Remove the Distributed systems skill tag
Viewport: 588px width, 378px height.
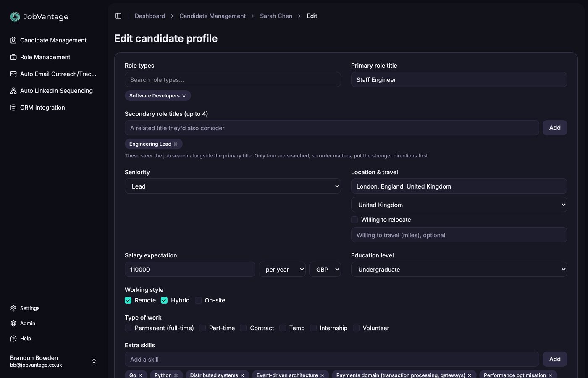tap(242, 375)
